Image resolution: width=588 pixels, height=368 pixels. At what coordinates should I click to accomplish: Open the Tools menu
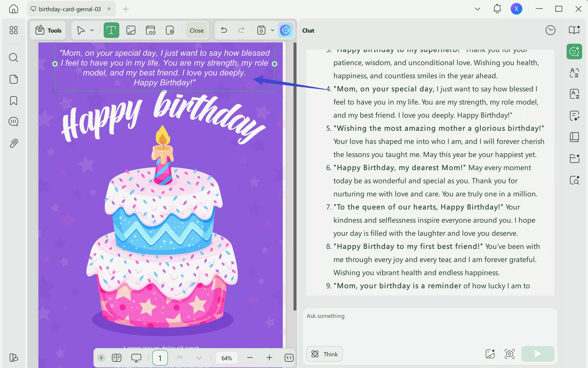click(48, 30)
